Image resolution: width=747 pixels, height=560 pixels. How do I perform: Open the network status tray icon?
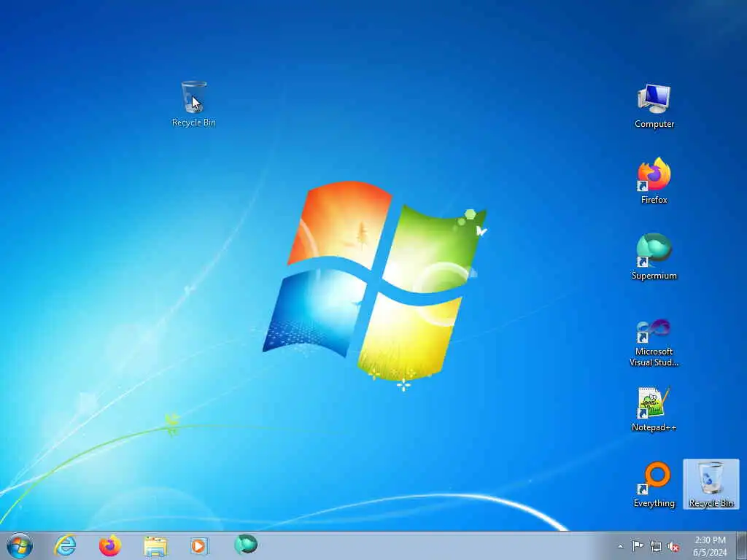[656, 546]
